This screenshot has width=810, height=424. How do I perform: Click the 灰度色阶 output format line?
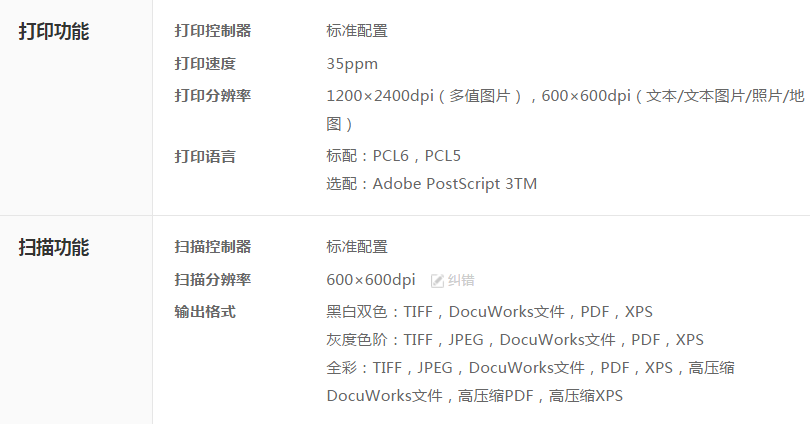coord(515,340)
